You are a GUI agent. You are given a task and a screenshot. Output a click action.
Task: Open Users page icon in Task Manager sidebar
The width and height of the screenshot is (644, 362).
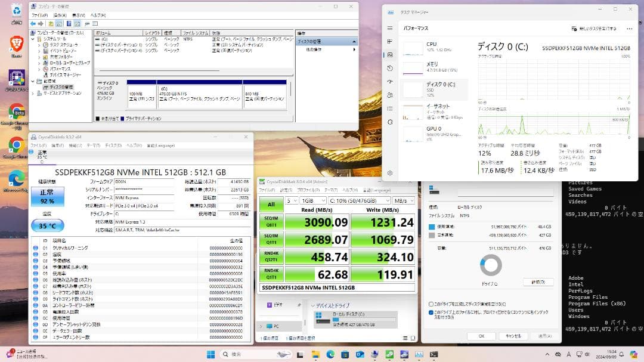point(390,95)
